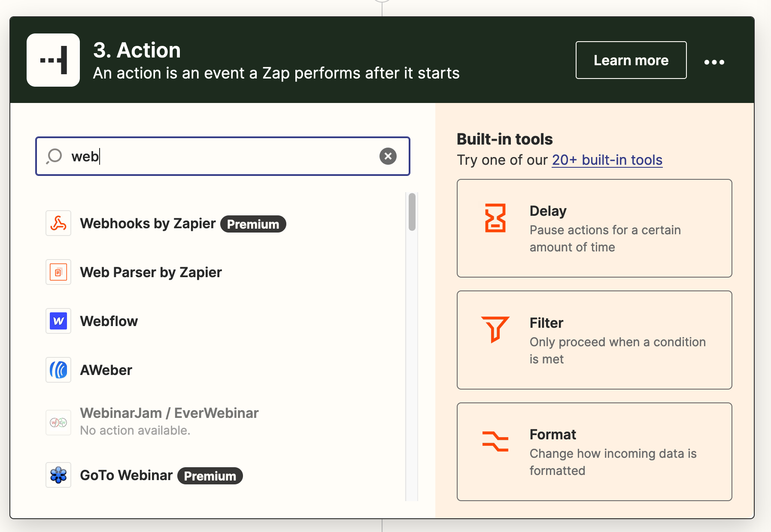Screen dimensions: 771x532
Task: Click the Web Parser by Zapier icon
Action: coord(58,272)
